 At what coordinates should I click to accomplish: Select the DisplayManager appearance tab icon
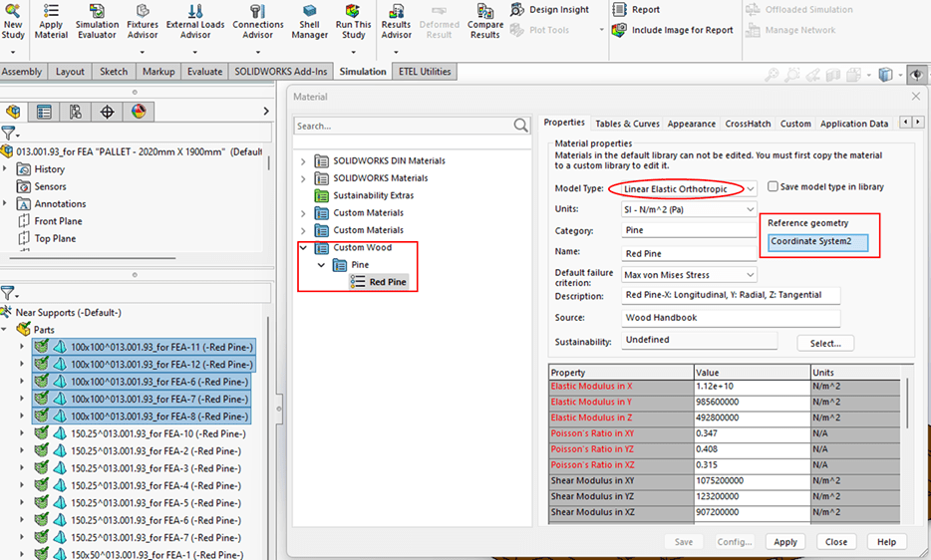(x=139, y=112)
